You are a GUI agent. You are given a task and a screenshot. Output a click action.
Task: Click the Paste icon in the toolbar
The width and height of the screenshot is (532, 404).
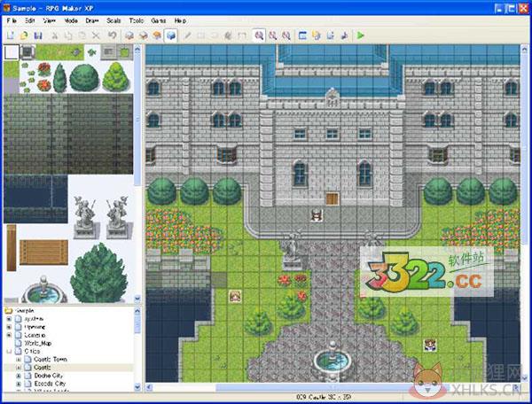(x=82, y=35)
